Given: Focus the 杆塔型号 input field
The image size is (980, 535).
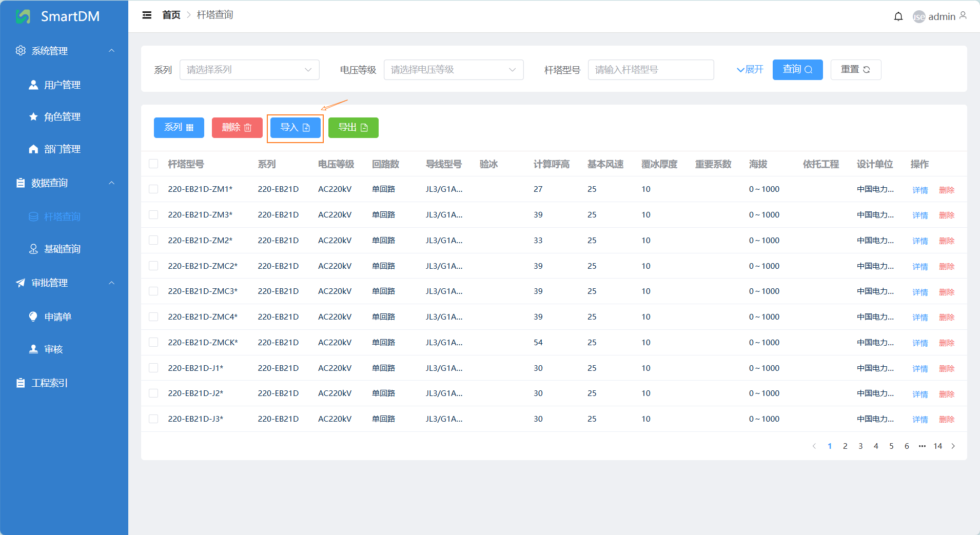Looking at the screenshot, I should coord(651,70).
